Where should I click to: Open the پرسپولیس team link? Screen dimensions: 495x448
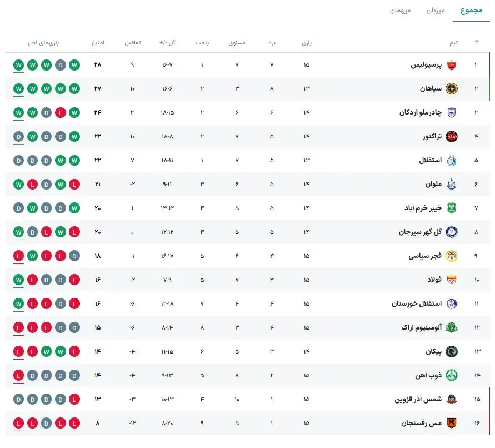click(426, 65)
